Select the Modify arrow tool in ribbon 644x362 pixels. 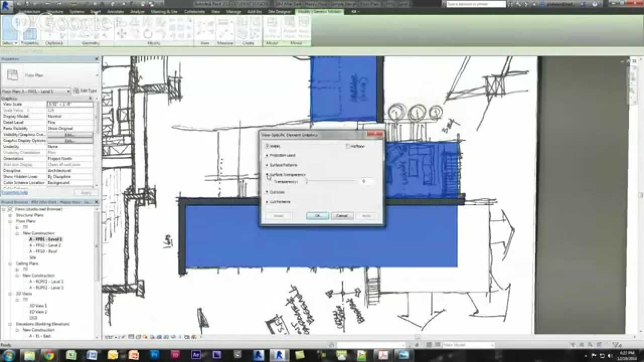[9, 29]
